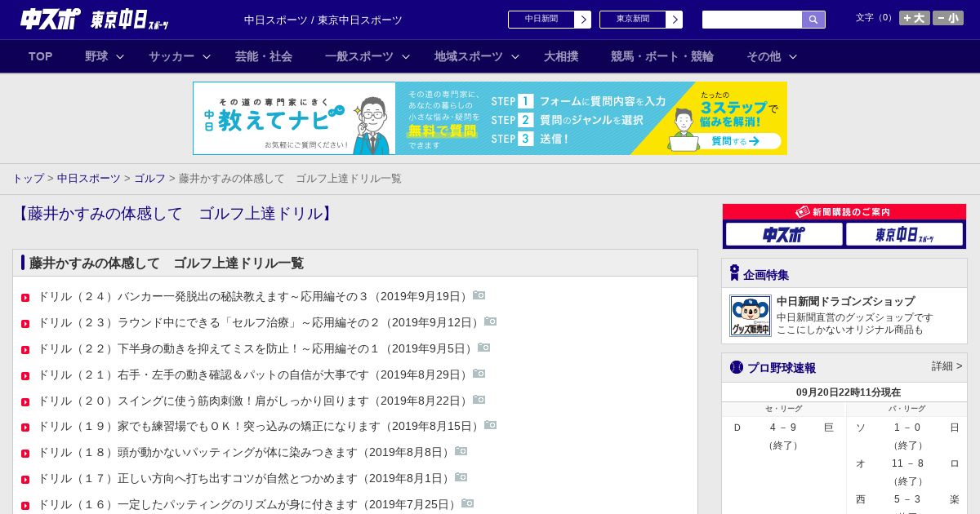The height and width of the screenshot is (514, 980).
Task: Click camera icon beside ドリル（１６）
Action: 468,503
